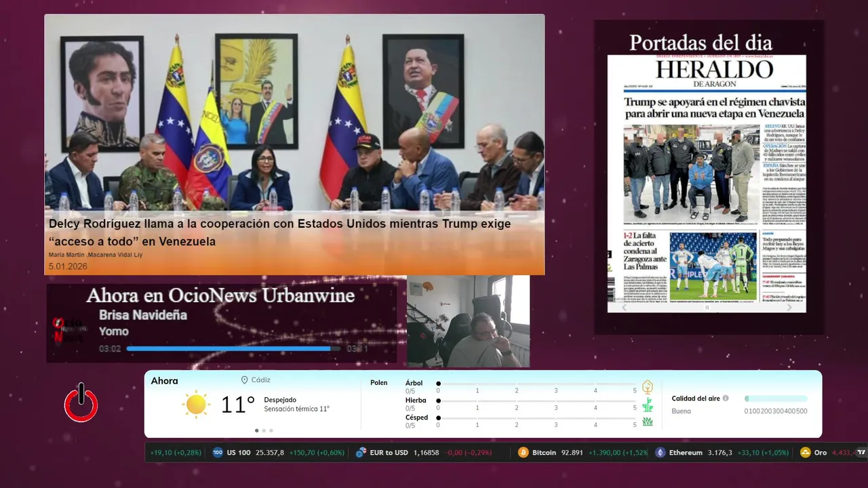Click the location pin icon beside Cádiz
The width and height of the screenshot is (868, 488).
(x=244, y=380)
